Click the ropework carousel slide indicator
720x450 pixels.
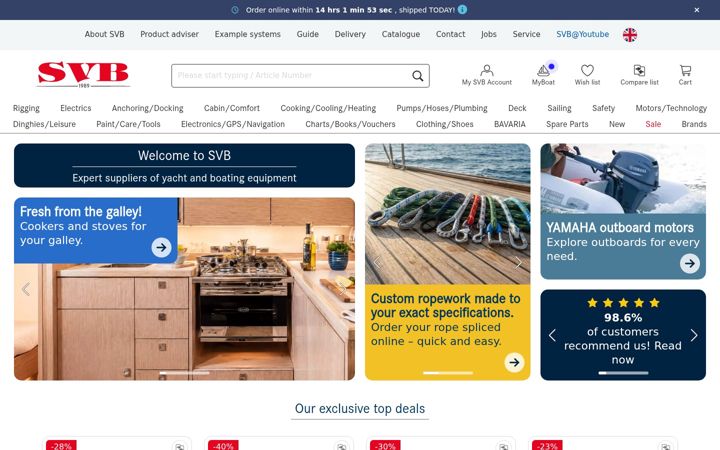coord(448,373)
